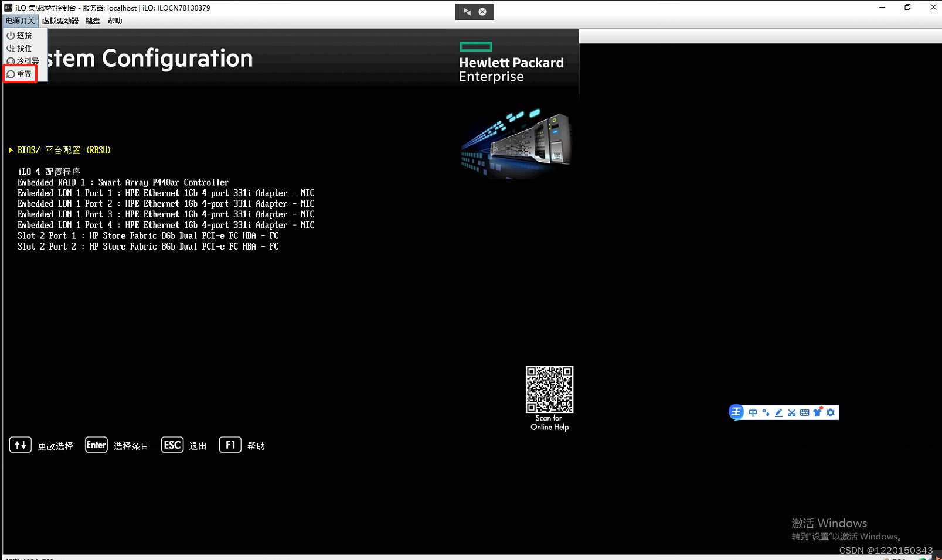Click the IME scissors screenshot icon
Screen dimensions: 942x560
[791, 413]
